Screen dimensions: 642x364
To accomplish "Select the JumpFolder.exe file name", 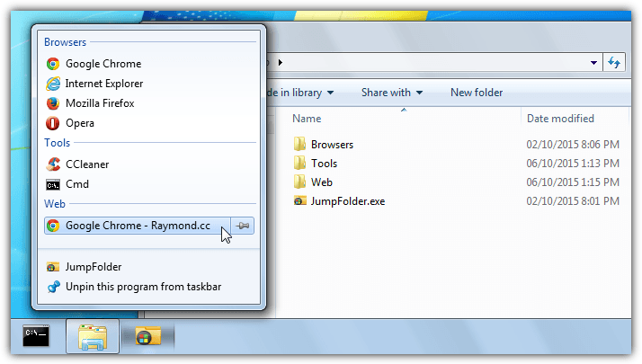I will pos(348,201).
